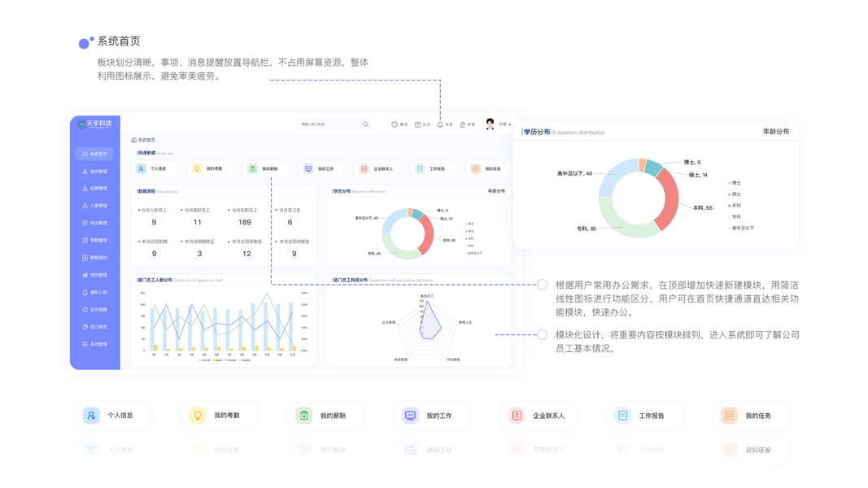Viewport: 868px width, 488px height.
Task: Click the calendar icon in dashboard header
Action: tap(418, 124)
